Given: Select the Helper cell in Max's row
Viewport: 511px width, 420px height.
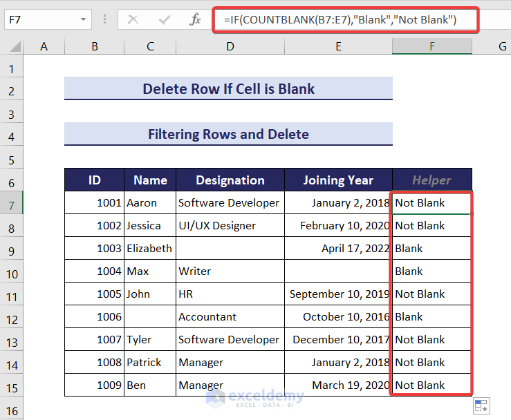Looking at the screenshot, I should pyautogui.click(x=432, y=271).
